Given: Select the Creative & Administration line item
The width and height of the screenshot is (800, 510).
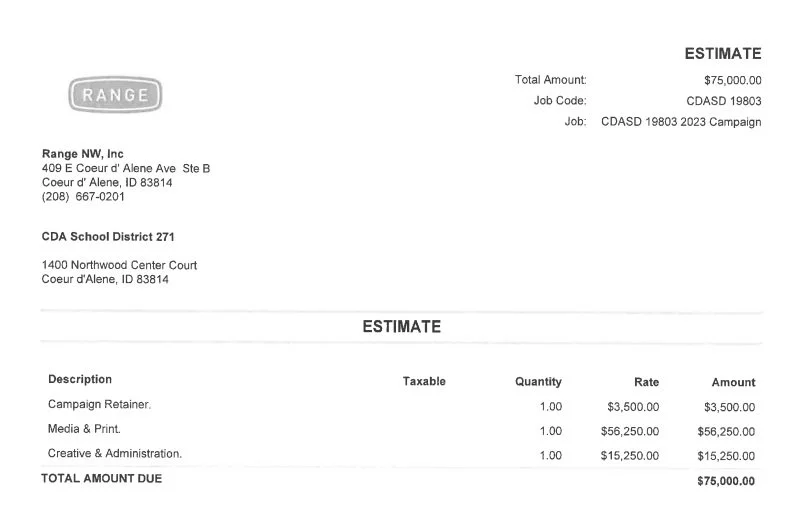Looking at the screenshot, I should tap(115, 453).
